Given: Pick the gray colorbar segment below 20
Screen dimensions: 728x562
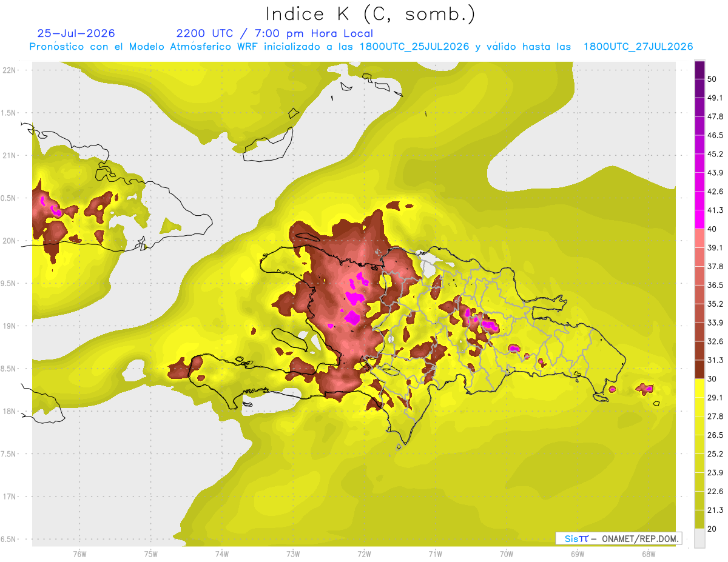Looking at the screenshot, I should (699, 538).
